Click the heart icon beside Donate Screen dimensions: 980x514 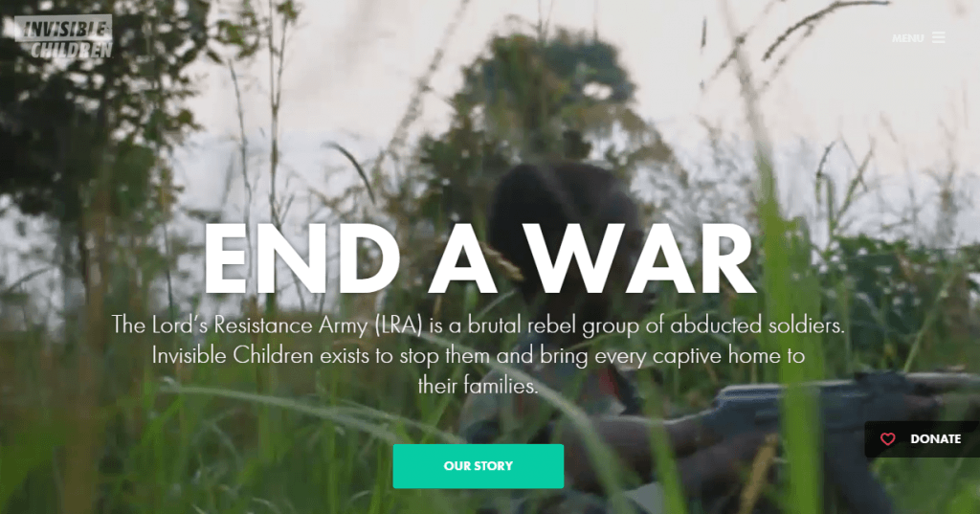pos(887,439)
